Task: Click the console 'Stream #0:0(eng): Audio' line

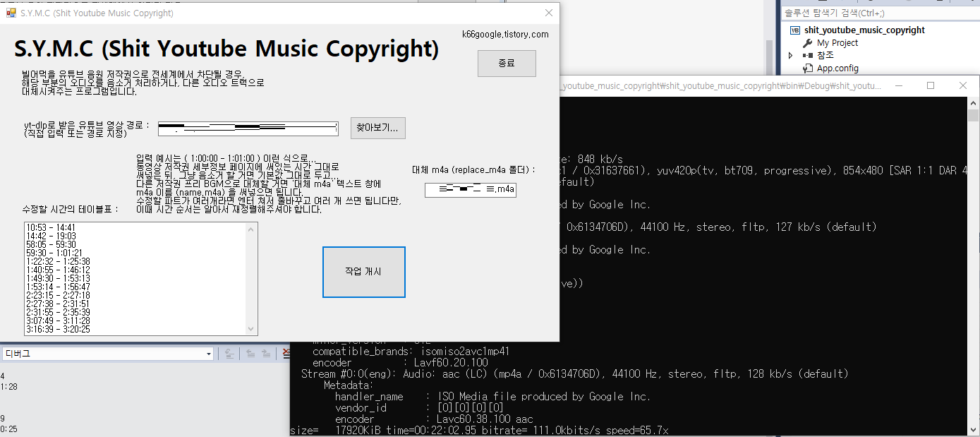Action: click(x=575, y=373)
